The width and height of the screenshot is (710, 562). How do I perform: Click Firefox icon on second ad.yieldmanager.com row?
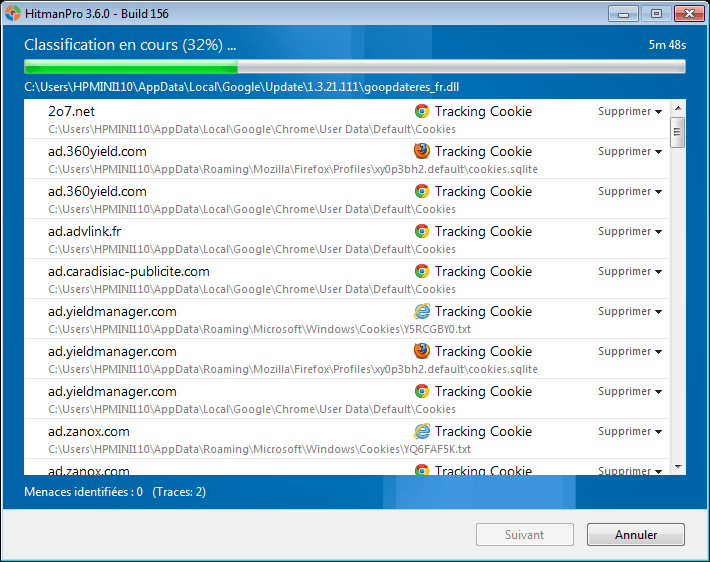(422, 351)
